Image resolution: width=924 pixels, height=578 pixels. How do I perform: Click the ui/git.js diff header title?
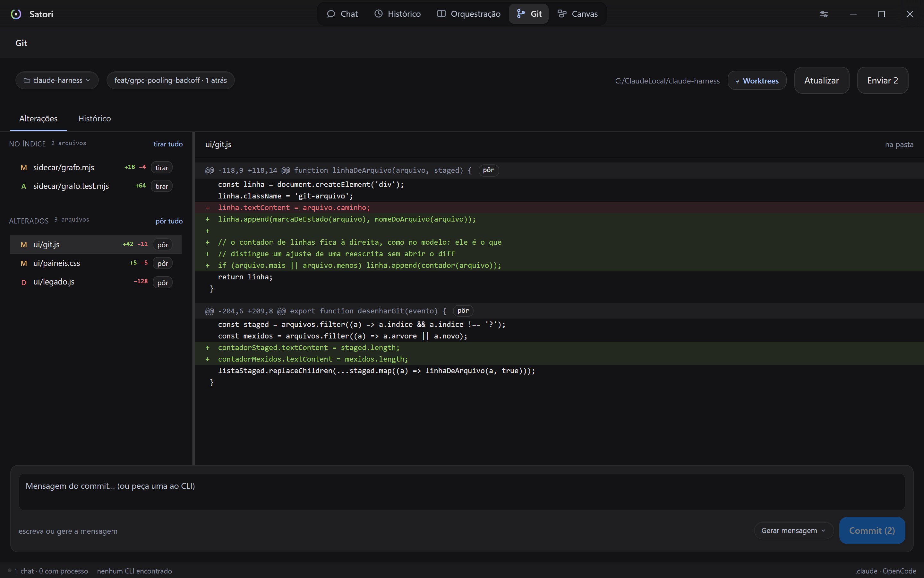(x=218, y=144)
